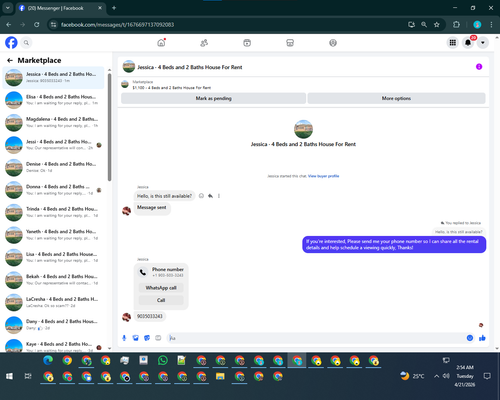The image size is (500, 400).
Task: Click the address bar URL
Action: [x=117, y=25]
